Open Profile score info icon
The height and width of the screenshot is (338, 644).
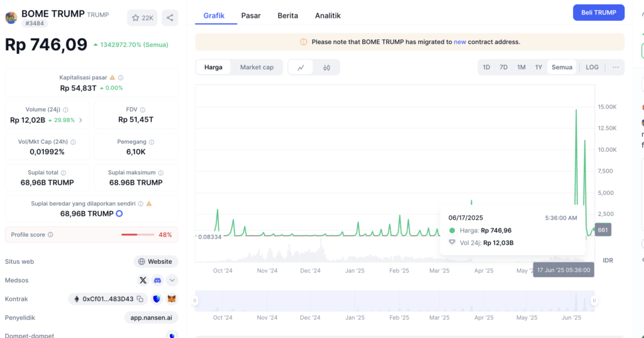50,234
